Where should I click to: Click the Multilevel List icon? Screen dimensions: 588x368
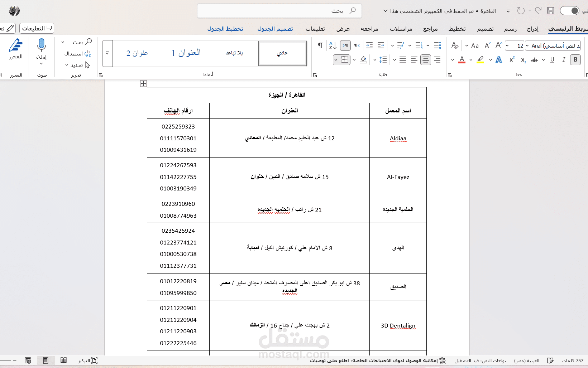401,45
